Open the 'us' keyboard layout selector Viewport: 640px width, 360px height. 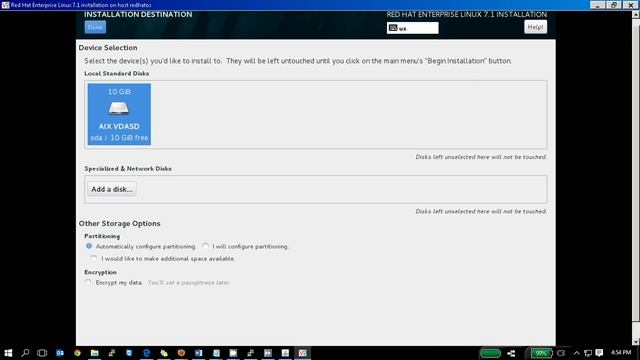413,28
